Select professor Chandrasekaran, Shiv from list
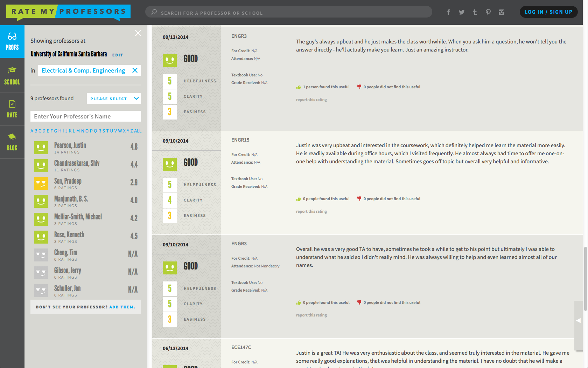This screenshot has height=368, width=588. pyautogui.click(x=77, y=163)
